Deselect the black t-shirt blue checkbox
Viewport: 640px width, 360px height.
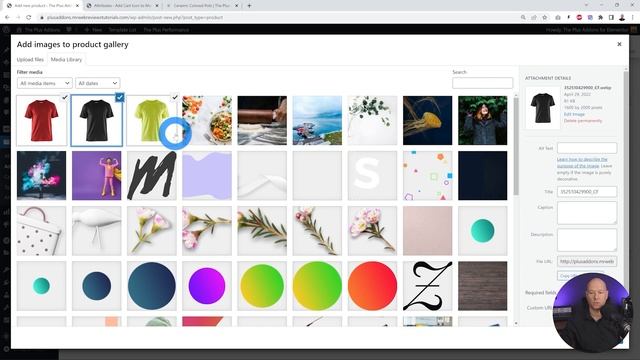click(120, 97)
